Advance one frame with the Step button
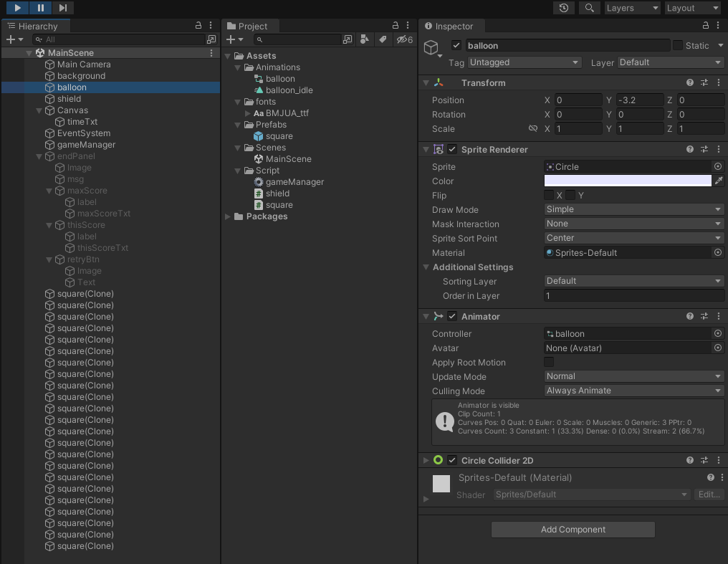Screen dimensions: 728x564 pos(62,7)
